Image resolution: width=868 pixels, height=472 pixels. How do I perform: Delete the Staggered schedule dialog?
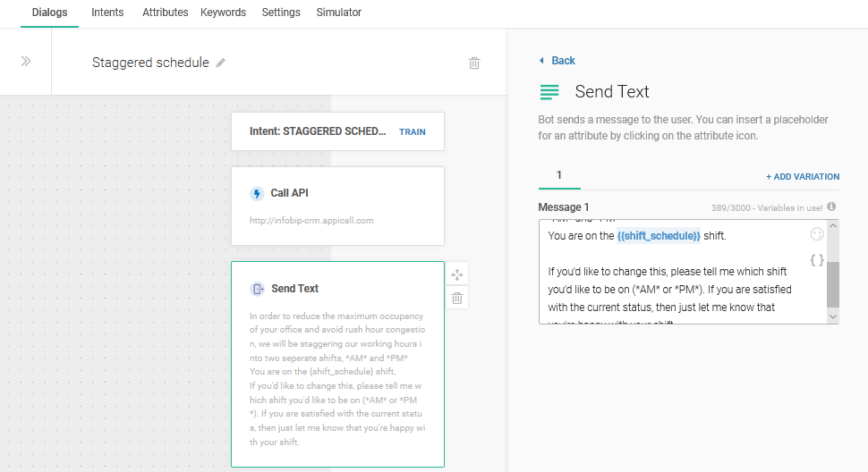point(474,63)
